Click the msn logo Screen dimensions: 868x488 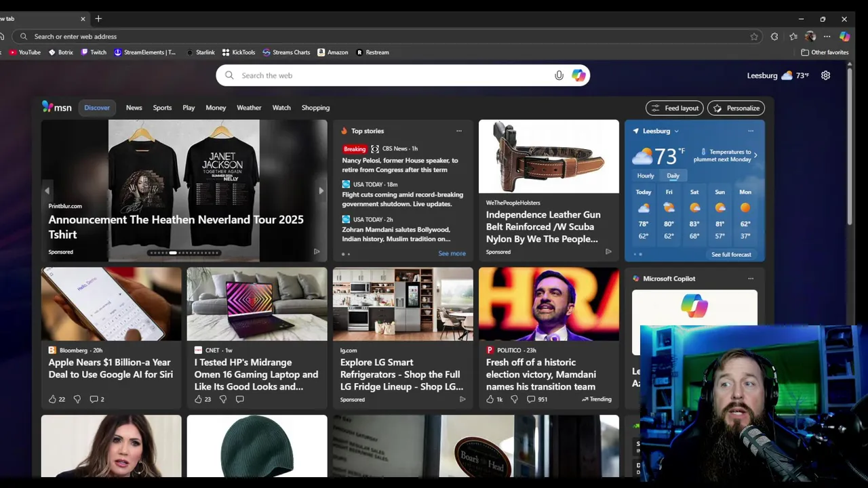pyautogui.click(x=56, y=107)
